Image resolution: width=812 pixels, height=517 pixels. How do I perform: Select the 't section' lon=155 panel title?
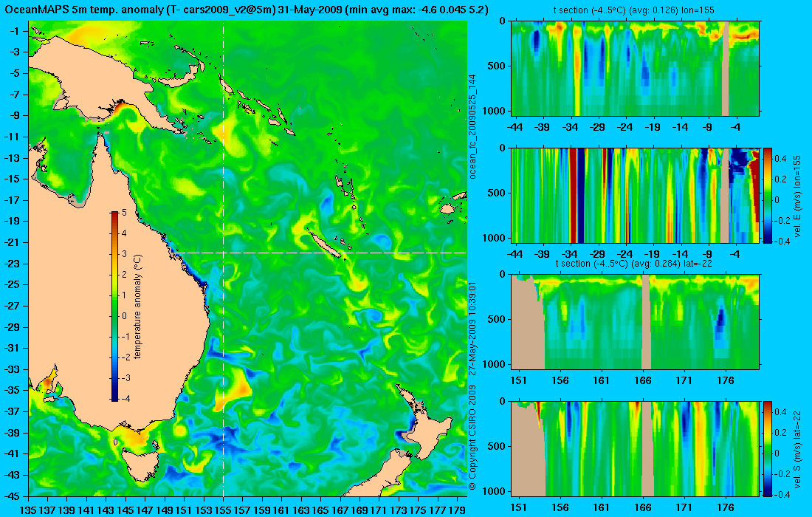[635, 10]
